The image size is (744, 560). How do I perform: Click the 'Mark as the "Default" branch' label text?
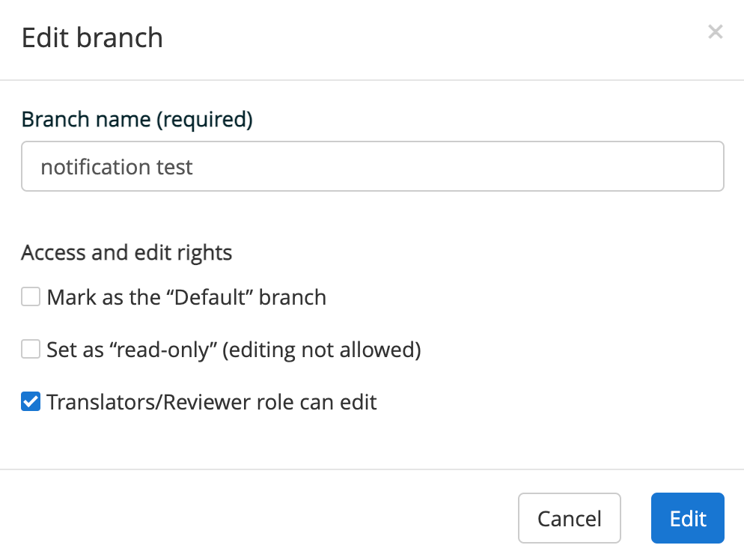186,297
